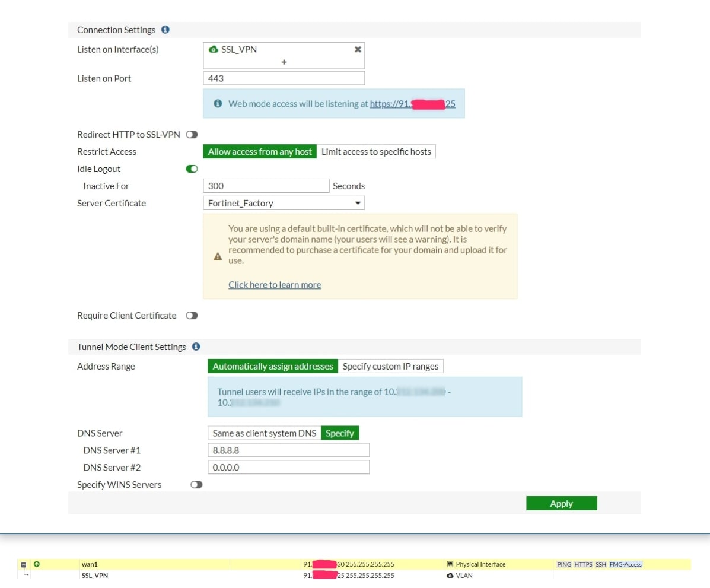
Task: Click the Physical Interface icon in wan1 row
Action: tap(450, 564)
